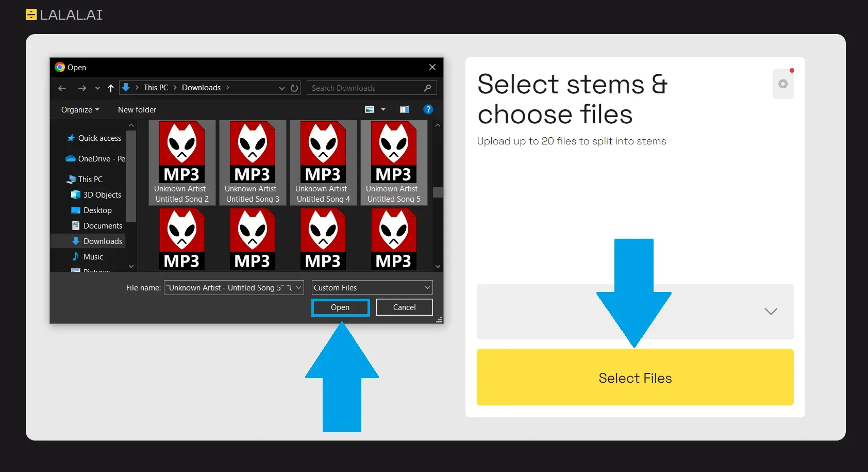Select This PC in address path

point(156,88)
